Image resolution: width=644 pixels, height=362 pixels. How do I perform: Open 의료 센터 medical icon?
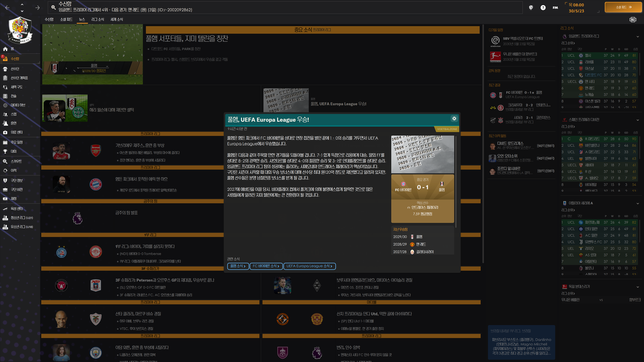point(5,132)
